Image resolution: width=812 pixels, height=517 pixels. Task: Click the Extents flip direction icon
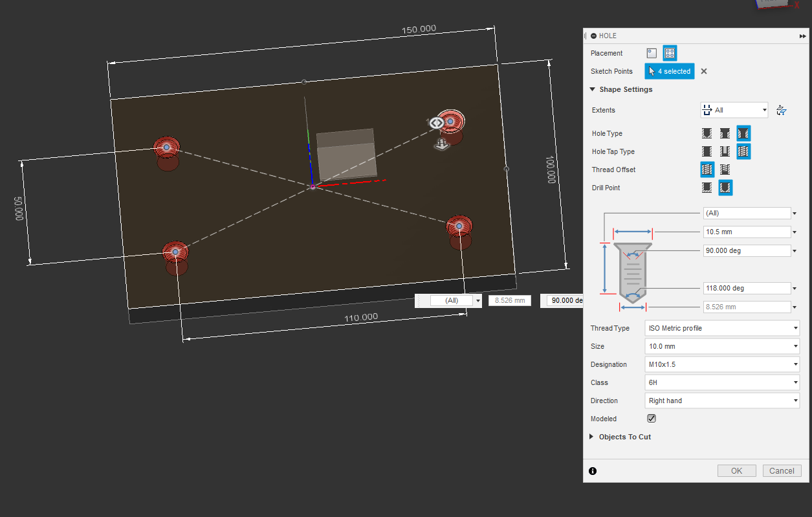781,110
